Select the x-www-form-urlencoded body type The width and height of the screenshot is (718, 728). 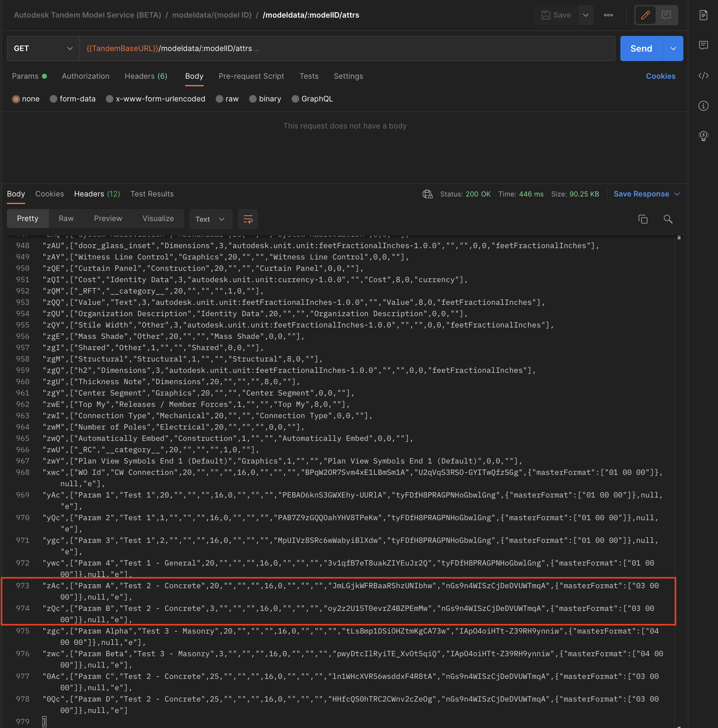click(x=156, y=99)
